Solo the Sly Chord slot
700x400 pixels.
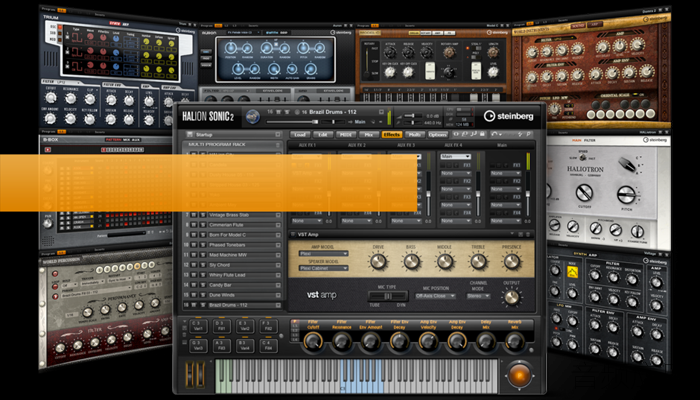(202, 265)
